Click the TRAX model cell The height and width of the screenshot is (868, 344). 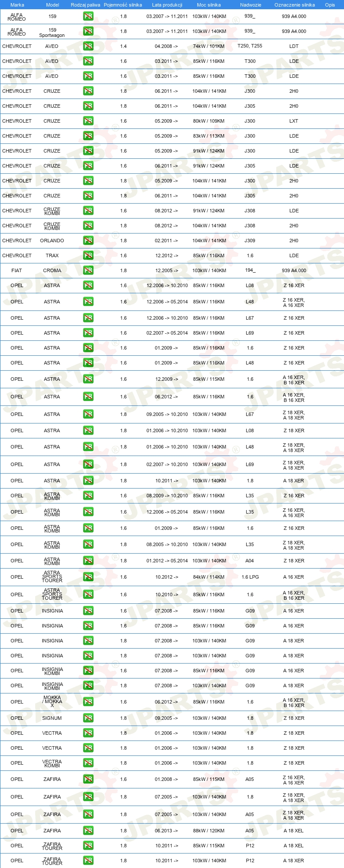[52, 255]
